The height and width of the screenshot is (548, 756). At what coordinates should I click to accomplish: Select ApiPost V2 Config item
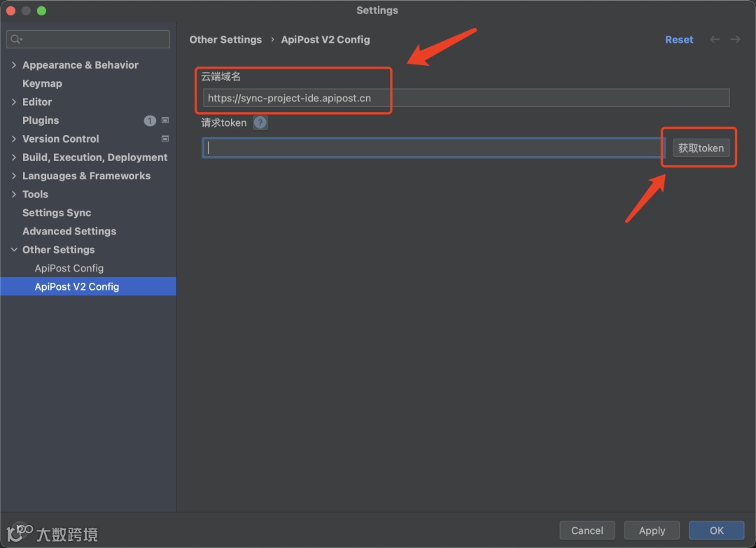click(88, 287)
